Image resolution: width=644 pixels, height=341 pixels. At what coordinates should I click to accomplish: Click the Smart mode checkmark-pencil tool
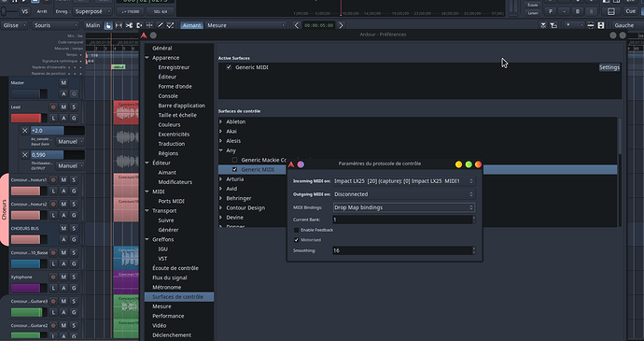(171, 25)
